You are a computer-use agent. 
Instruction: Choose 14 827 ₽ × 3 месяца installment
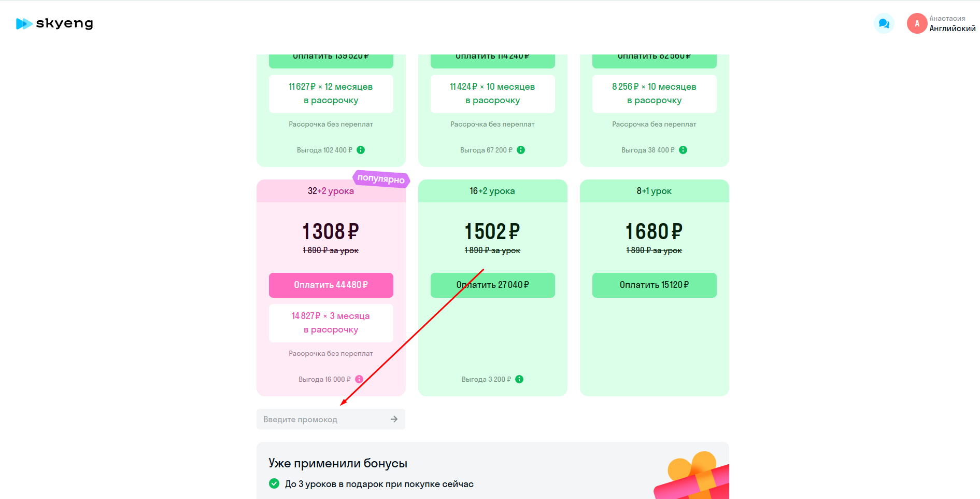pos(331,323)
